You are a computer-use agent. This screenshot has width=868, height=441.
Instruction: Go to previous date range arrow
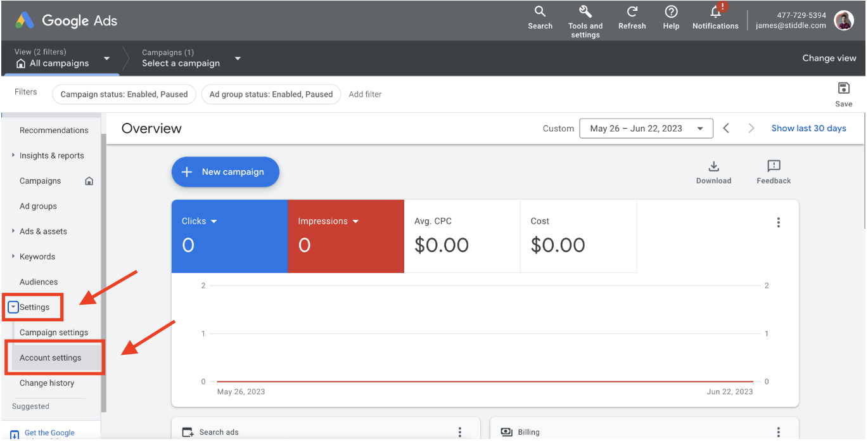tap(726, 128)
